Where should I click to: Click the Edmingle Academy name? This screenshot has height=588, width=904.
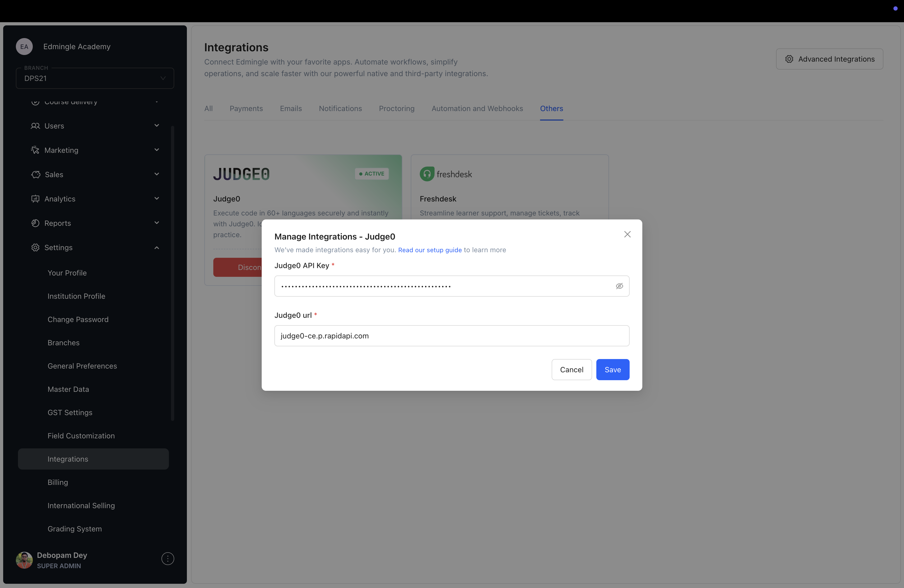[x=77, y=46]
